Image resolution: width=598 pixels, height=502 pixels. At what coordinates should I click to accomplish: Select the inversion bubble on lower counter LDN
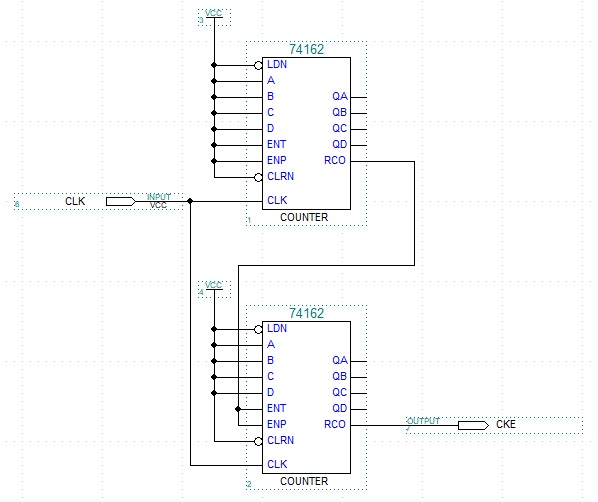pyautogui.click(x=258, y=330)
